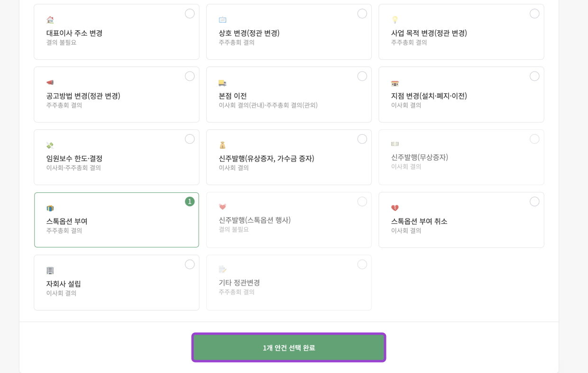
Task: Click the house icon on 대표이사 주소 변경 card
Action: point(50,21)
